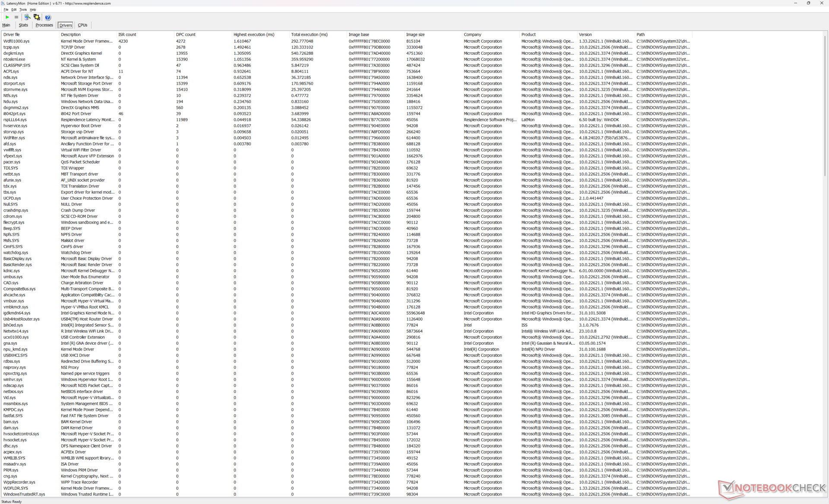Image resolution: width=829 pixels, height=504 pixels.
Task: Sort list by Driver file header
Action: click(x=12, y=35)
